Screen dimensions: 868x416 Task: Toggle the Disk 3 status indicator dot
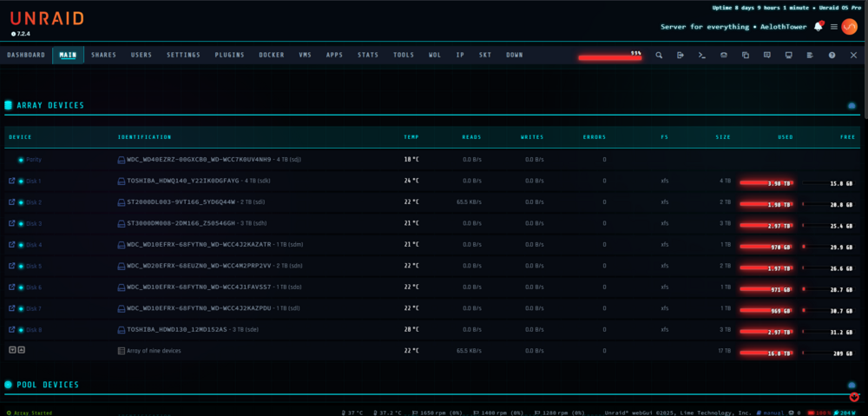pos(21,224)
